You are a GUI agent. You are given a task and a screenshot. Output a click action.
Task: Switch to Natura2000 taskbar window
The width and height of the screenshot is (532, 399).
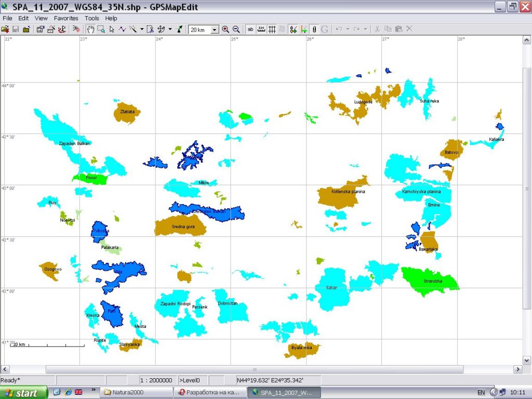[136, 392]
